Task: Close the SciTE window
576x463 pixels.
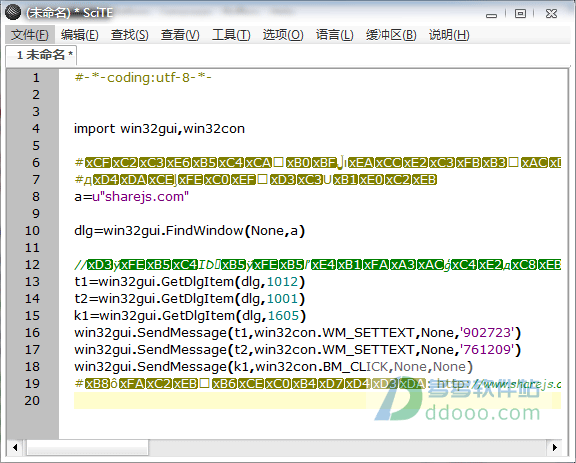Action: (551, 14)
